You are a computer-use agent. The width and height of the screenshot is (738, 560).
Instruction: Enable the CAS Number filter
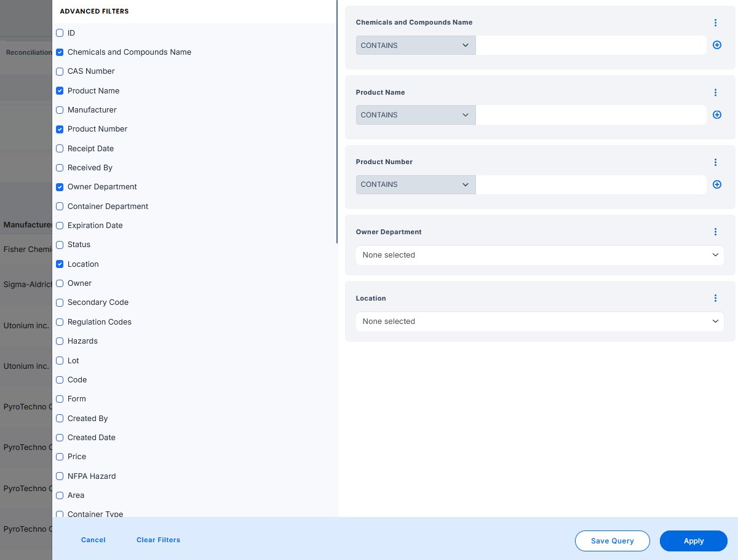point(60,71)
